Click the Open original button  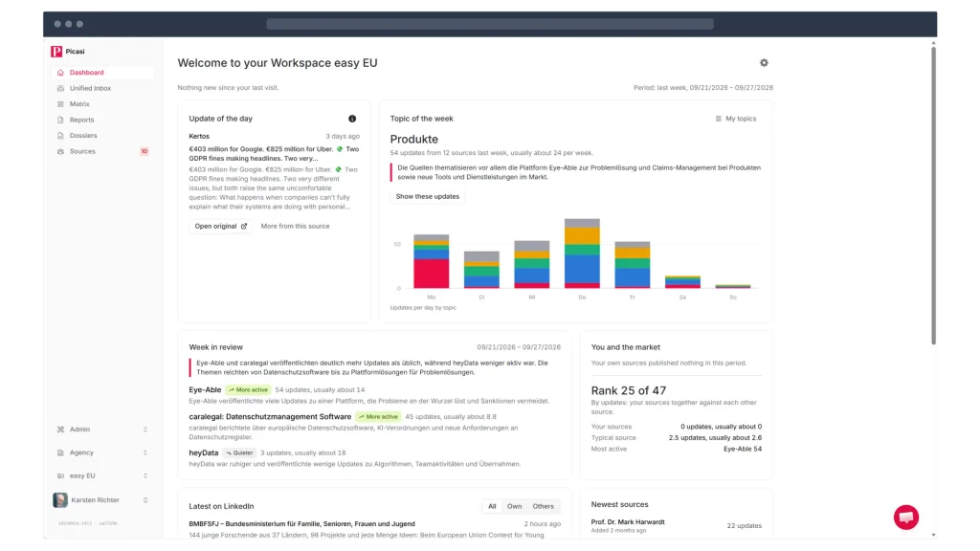point(221,226)
